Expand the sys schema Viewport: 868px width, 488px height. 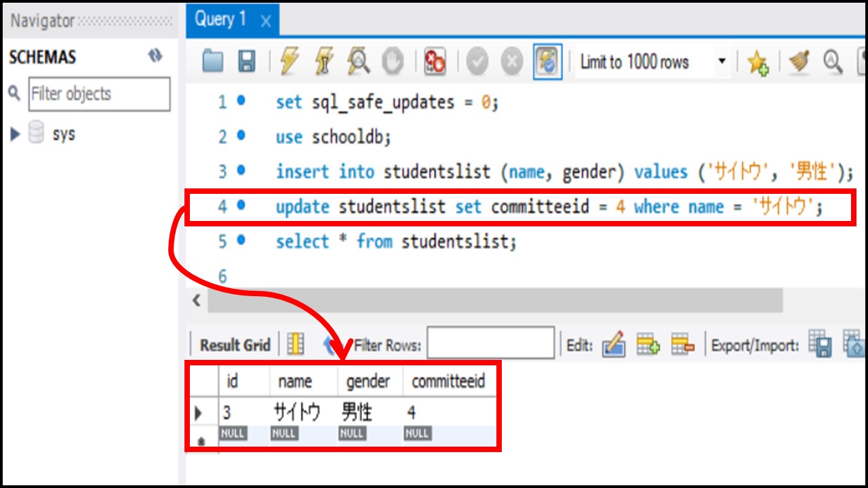[16, 134]
